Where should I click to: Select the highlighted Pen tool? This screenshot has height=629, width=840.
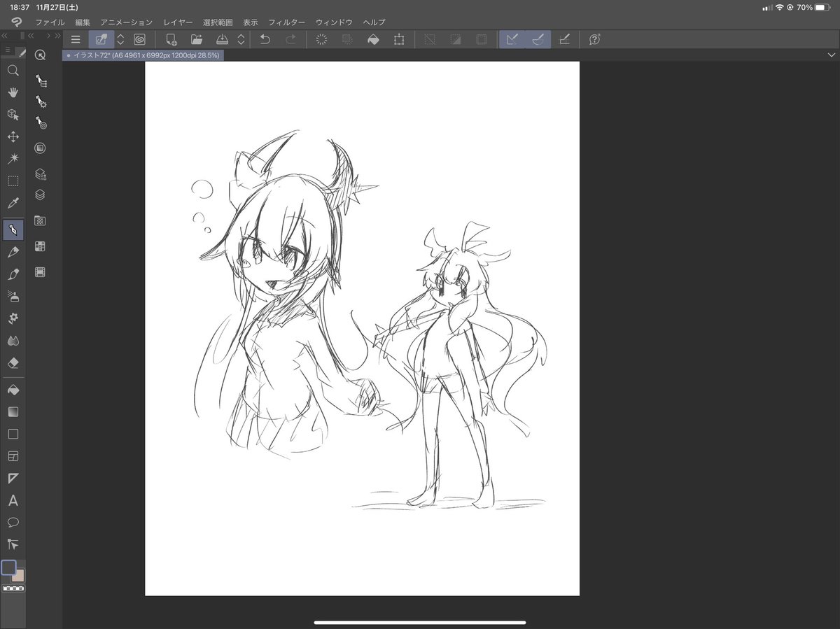(13, 229)
